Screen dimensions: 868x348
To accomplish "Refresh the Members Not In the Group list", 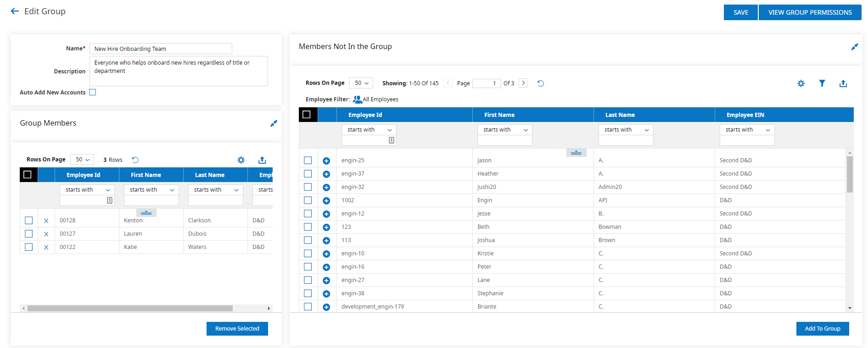I will tap(541, 83).
